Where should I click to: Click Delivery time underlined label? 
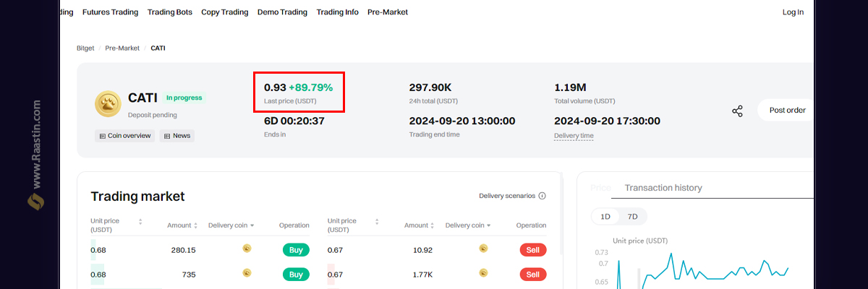574,136
